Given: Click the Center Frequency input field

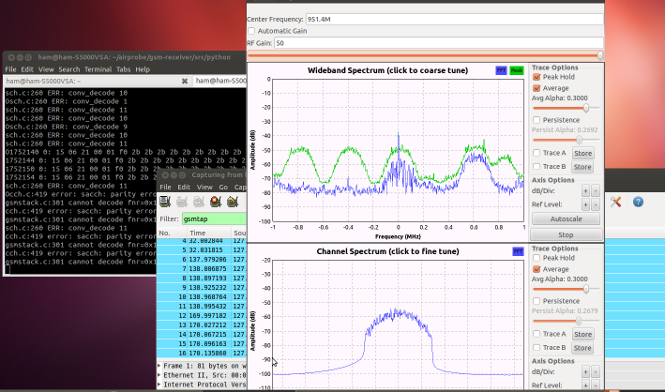Looking at the screenshot, I should click(x=454, y=19).
